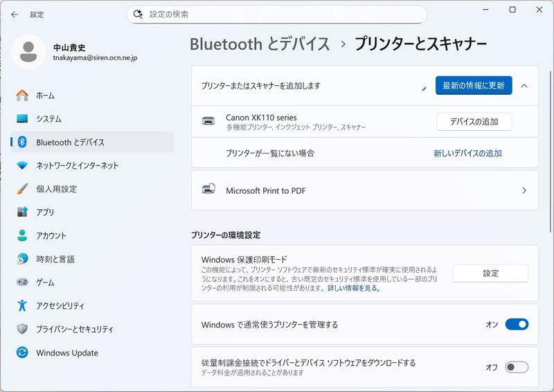The height and width of the screenshot is (392, 554).
Task: Open アプリ settings page
Action: (x=92, y=212)
